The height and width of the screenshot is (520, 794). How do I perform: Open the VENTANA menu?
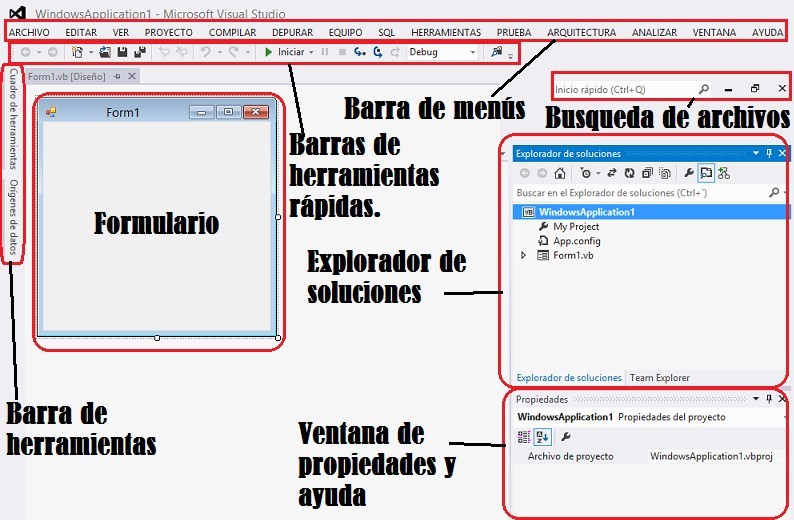[714, 32]
